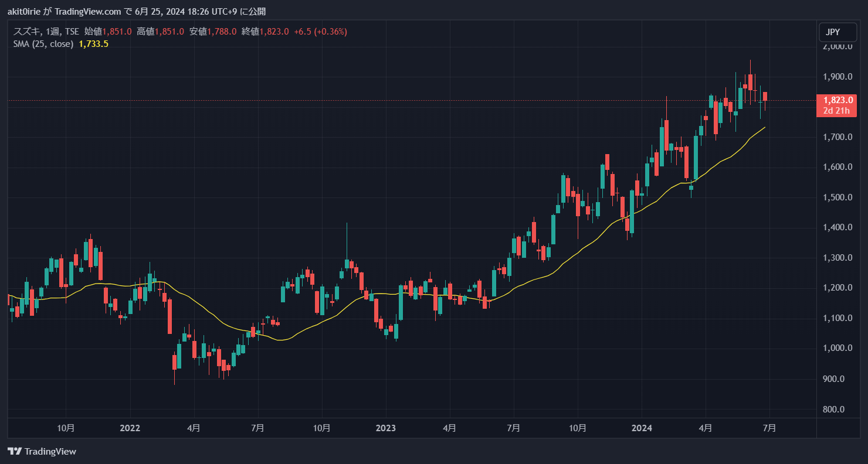Screen dimensions: 868x464
Task: Click TradingView.com in the header line
Action: (89, 12)
